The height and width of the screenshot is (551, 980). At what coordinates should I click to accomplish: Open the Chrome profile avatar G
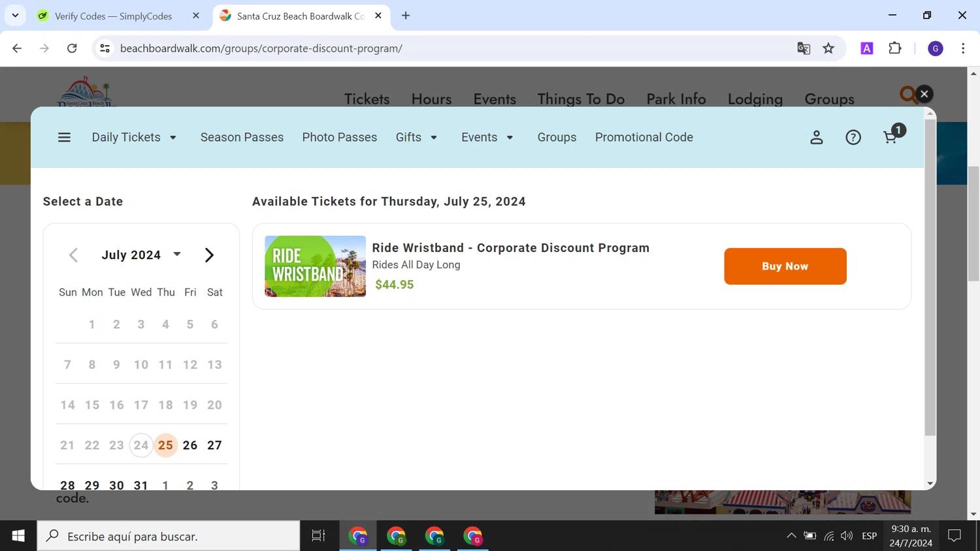pyautogui.click(x=936, y=48)
